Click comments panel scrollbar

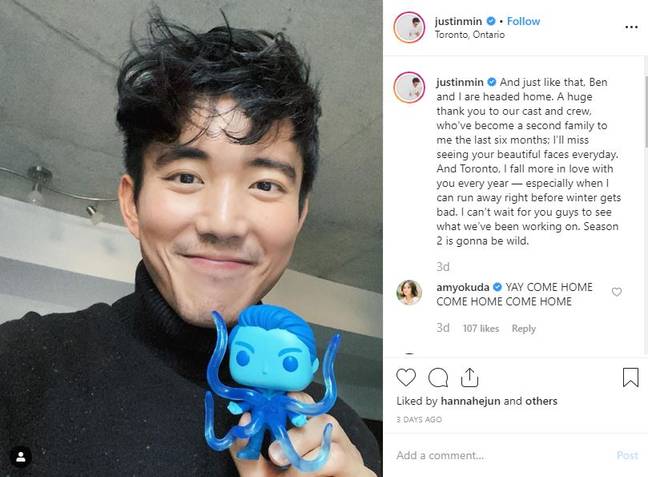point(646,112)
